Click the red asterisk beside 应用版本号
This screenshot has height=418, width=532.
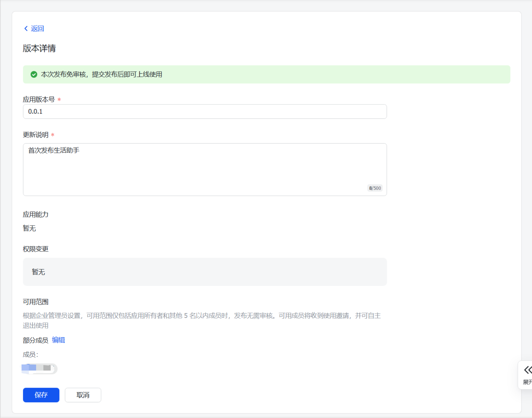click(x=59, y=100)
